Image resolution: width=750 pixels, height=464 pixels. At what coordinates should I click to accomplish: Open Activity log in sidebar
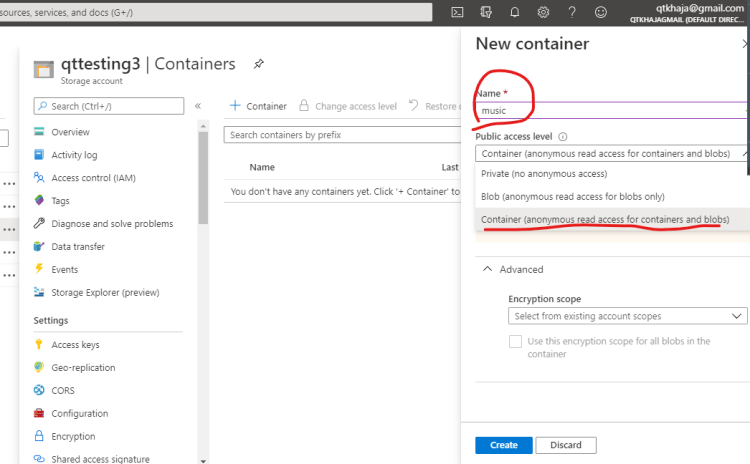point(74,155)
